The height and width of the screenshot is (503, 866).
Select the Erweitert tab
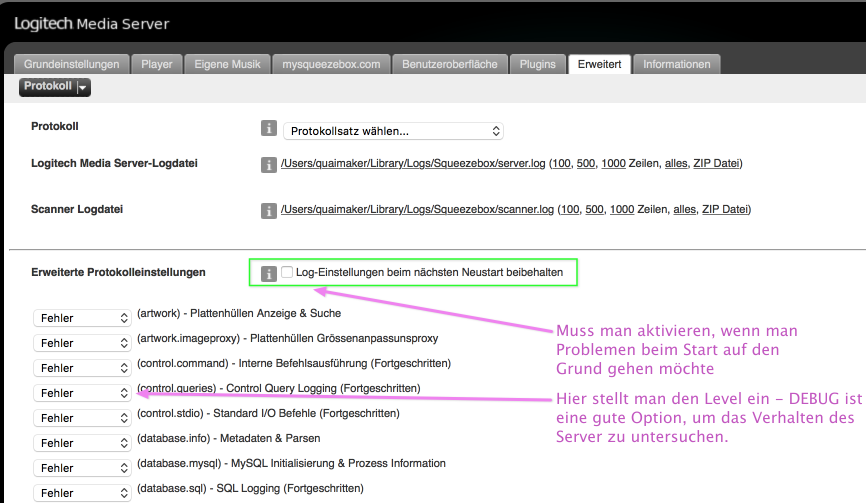(599, 64)
